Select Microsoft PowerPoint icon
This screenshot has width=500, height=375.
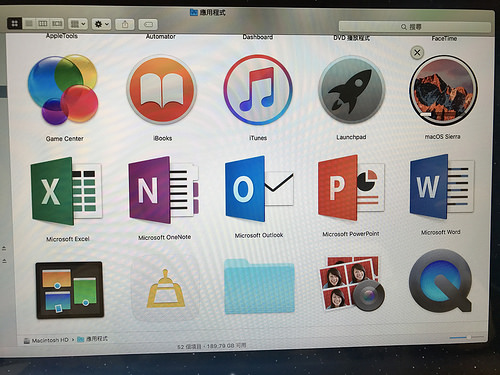[351, 187]
